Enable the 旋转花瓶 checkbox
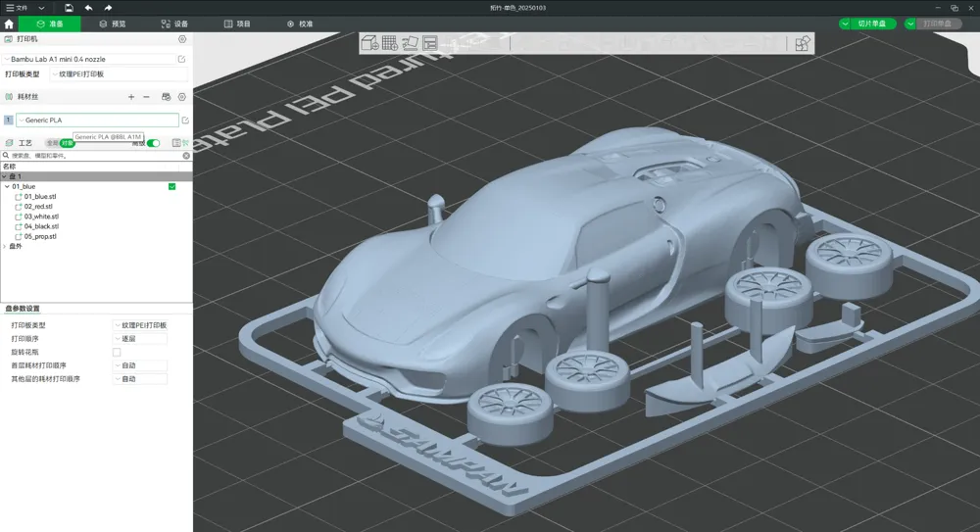This screenshot has height=532, width=980. click(x=117, y=352)
